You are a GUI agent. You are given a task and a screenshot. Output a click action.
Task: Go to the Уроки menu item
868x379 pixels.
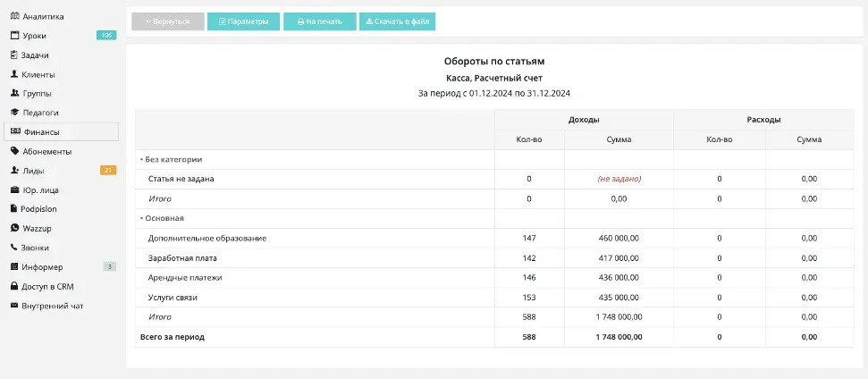tap(34, 36)
